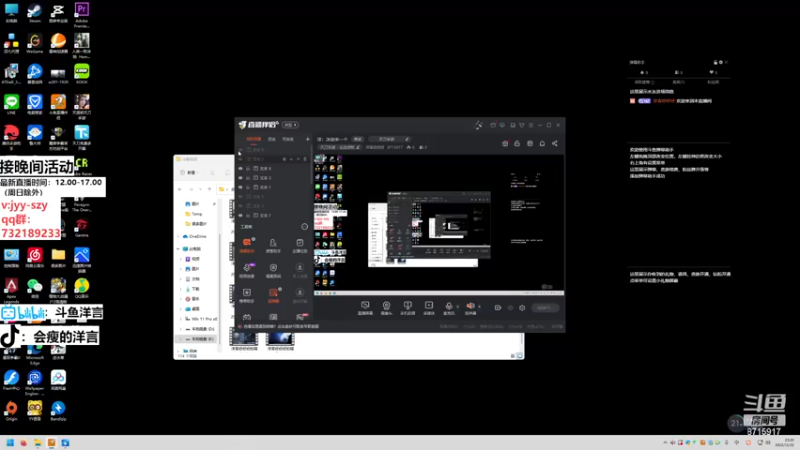The width and height of the screenshot is (800, 450).
Task: Collapse This PC node in Explorer tree
Action: [x=179, y=249]
